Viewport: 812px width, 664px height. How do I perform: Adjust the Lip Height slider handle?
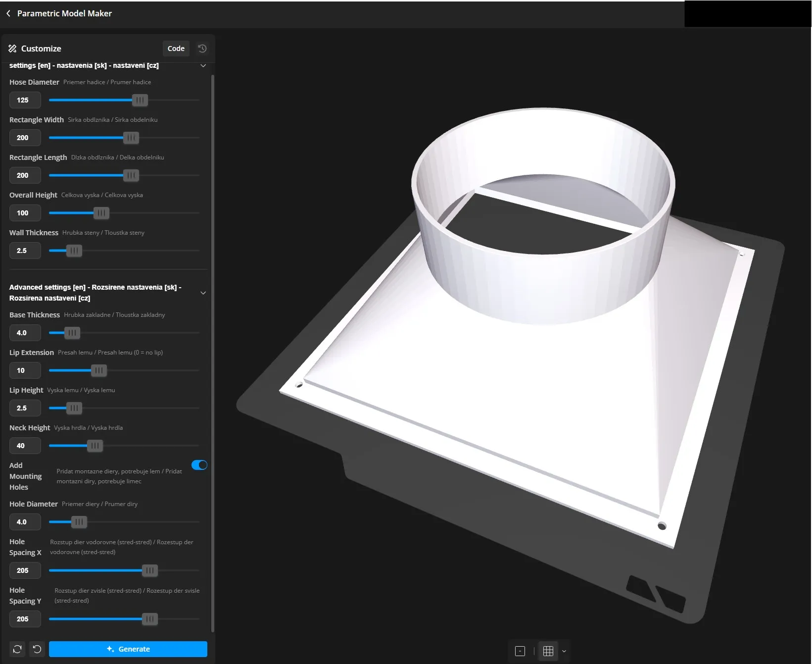pyautogui.click(x=74, y=408)
